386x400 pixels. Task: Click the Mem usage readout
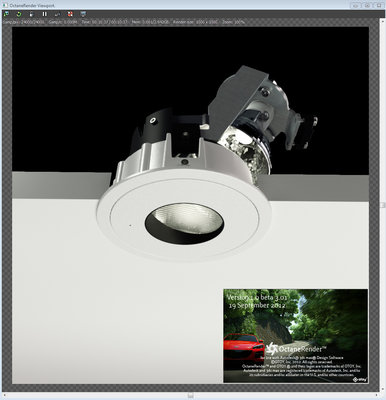point(151,22)
